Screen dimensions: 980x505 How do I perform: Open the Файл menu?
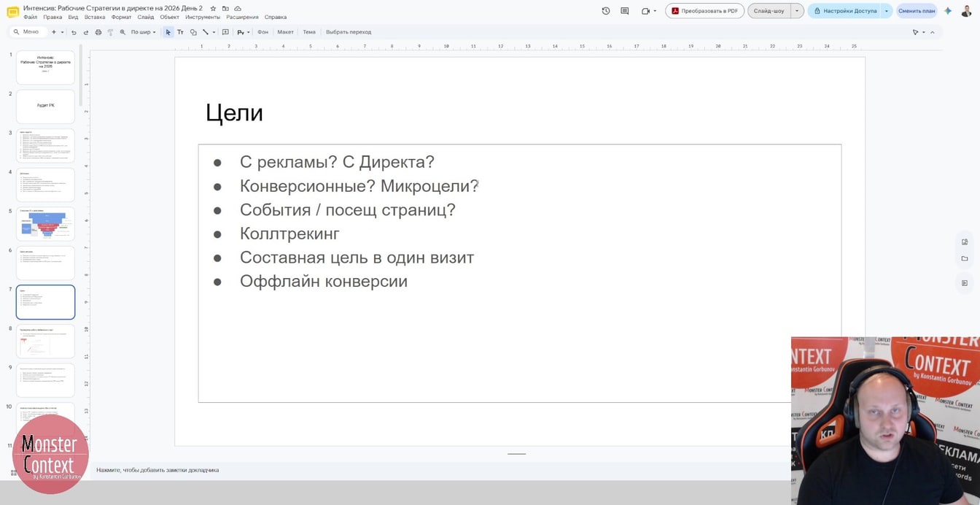pyautogui.click(x=30, y=17)
